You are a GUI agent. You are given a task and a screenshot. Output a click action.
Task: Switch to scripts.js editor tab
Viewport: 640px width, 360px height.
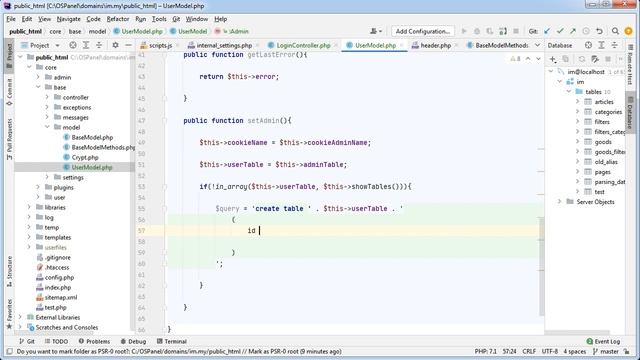click(x=160, y=45)
